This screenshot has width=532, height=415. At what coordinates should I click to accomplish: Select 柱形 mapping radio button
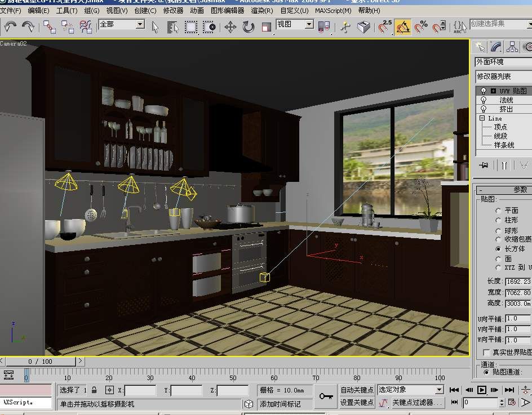[498, 220]
